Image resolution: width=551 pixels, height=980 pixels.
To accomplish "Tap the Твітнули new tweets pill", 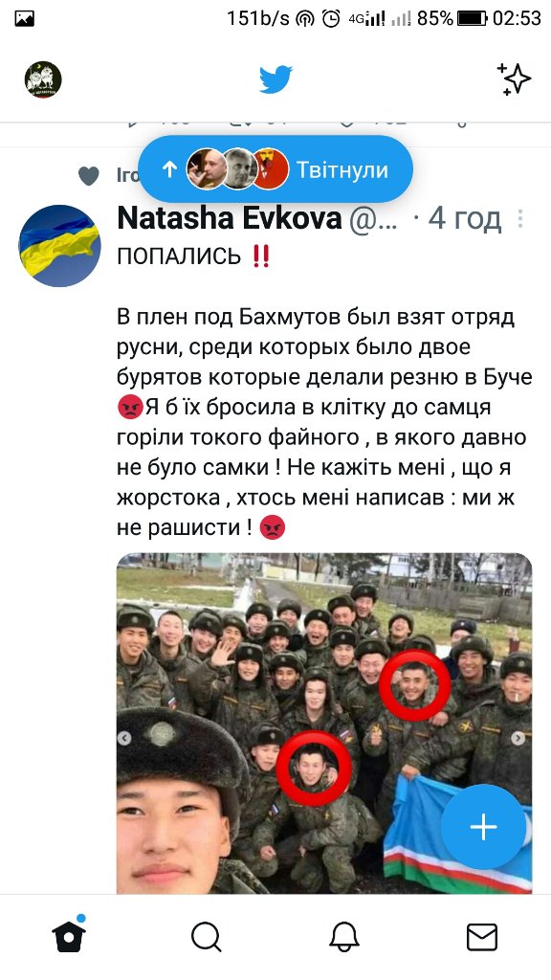I will (x=275, y=168).
